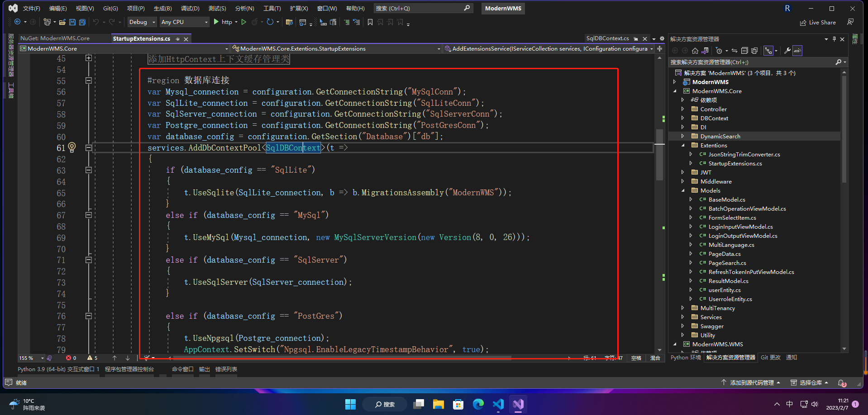Viewport: 868px width, 415px height.
Task: Select StartupExtensions.cs in Solution Explorer
Action: point(735,163)
